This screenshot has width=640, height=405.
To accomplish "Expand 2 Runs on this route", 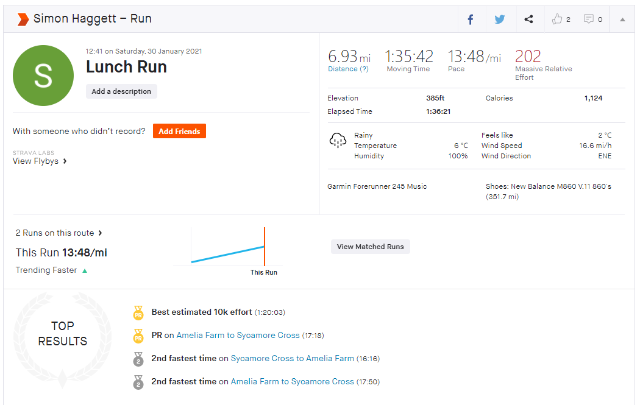I will coord(59,233).
